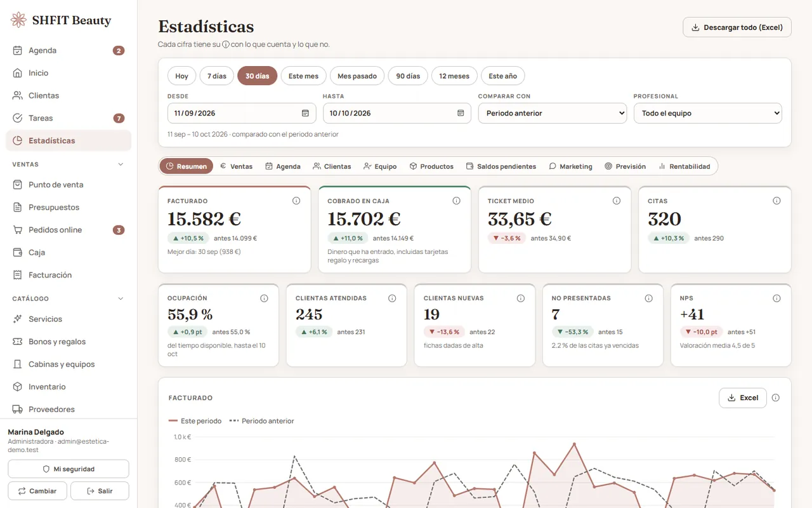
Task: Click the info icon on the Facturado card
Action: pyautogui.click(x=296, y=201)
